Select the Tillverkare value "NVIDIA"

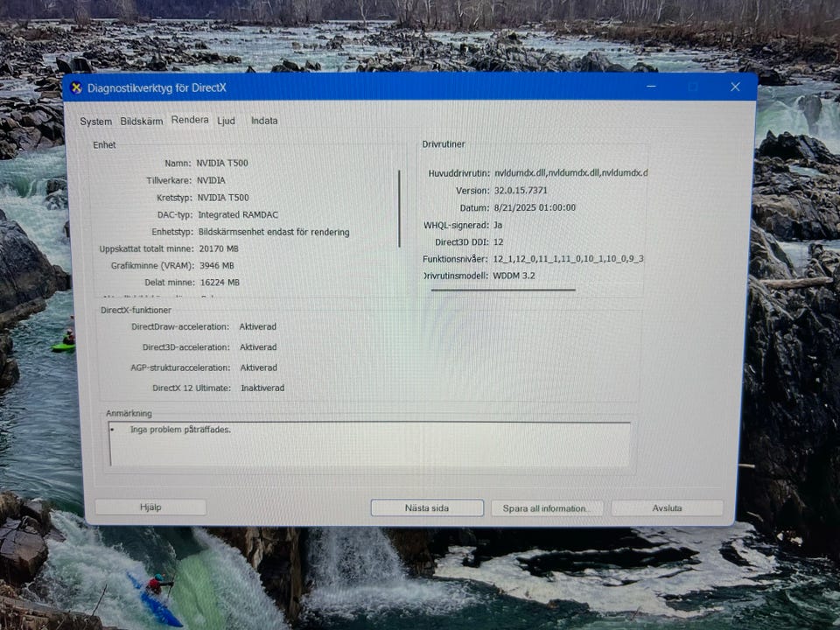[211, 180]
